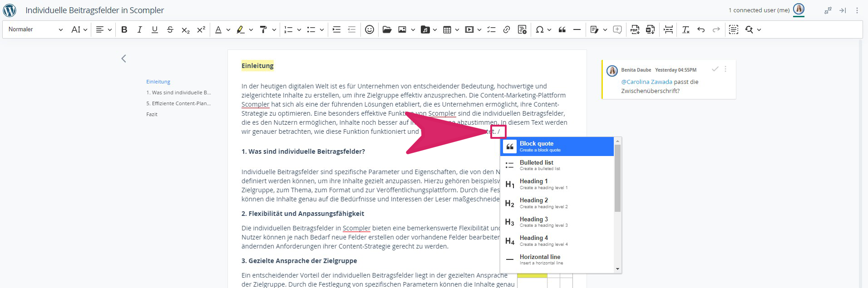Toggle track changes mode
This screenshot has width=868, height=288.
click(594, 29)
